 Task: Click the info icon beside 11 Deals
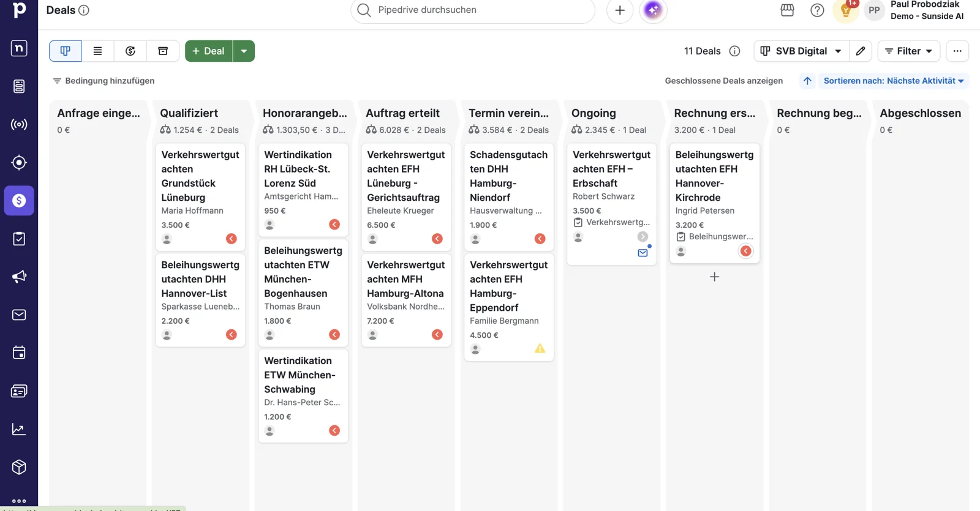(x=734, y=51)
